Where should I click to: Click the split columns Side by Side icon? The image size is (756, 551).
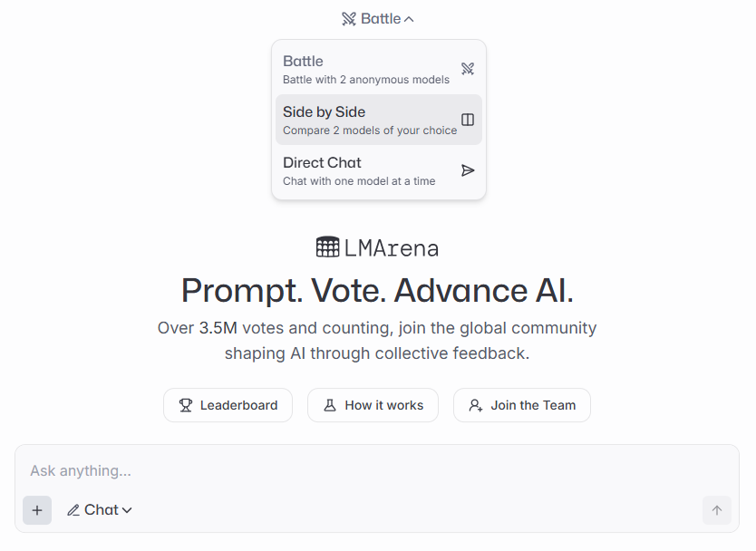[468, 120]
